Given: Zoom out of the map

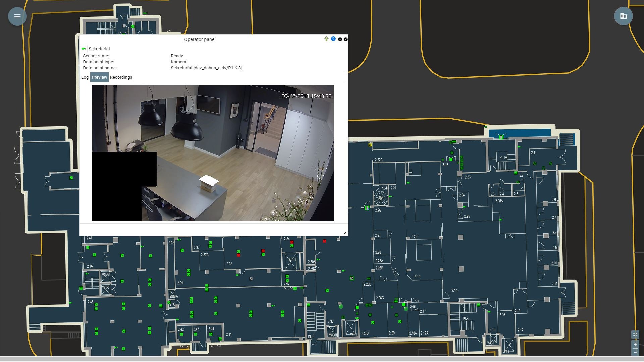Looking at the screenshot, I should pos(635,352).
